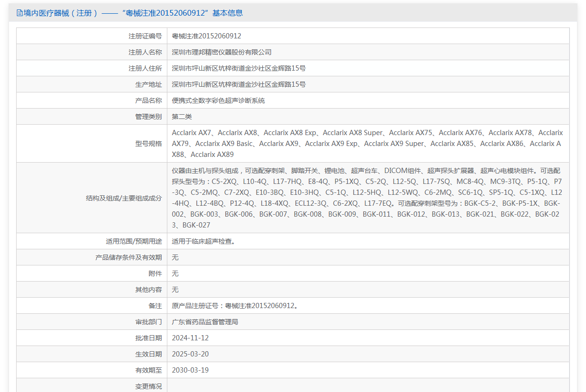Select the address value in the 注册人住所 row
Viewport: 586px width, 392px height.
pyautogui.click(x=238, y=68)
